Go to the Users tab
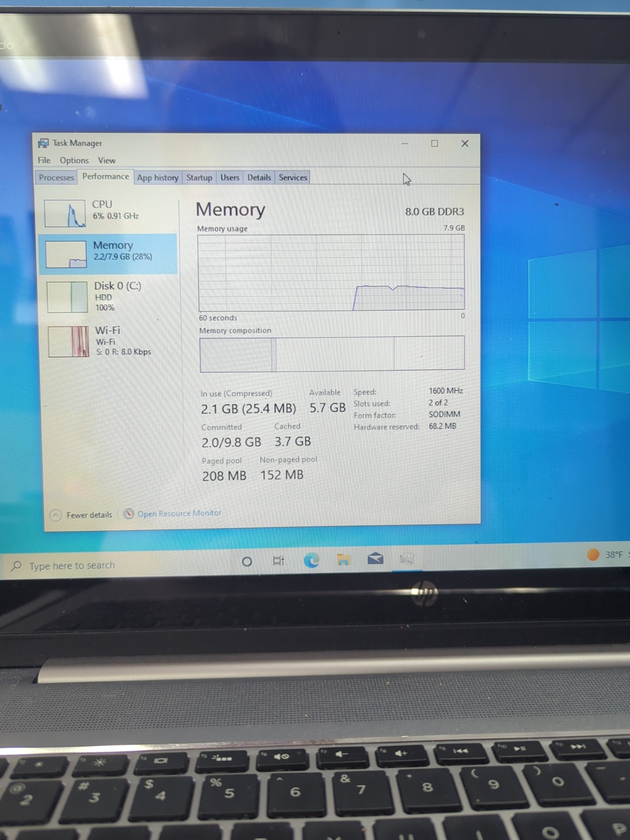Image resolution: width=630 pixels, height=840 pixels. [229, 177]
